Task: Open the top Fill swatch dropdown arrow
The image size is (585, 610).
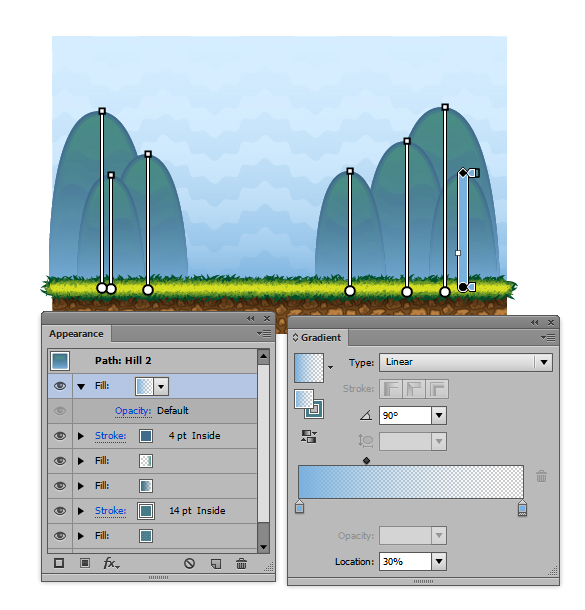Action: [161, 386]
